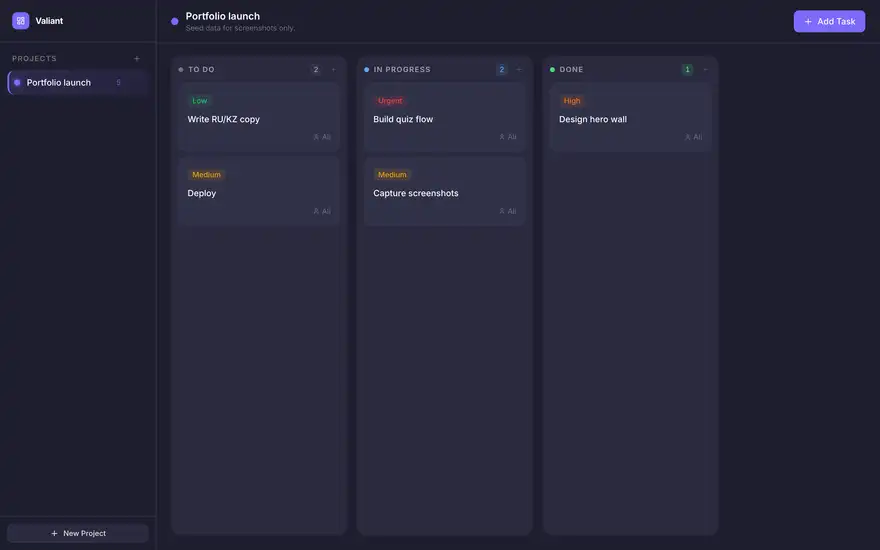Viewport: 880px width, 550px height.
Task: Click the High priority tag
Action: [571, 101]
